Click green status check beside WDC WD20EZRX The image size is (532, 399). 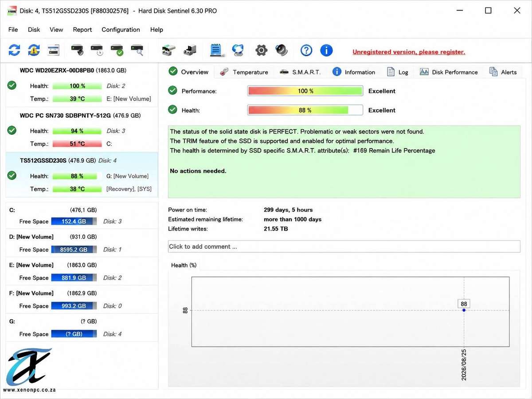tap(12, 85)
